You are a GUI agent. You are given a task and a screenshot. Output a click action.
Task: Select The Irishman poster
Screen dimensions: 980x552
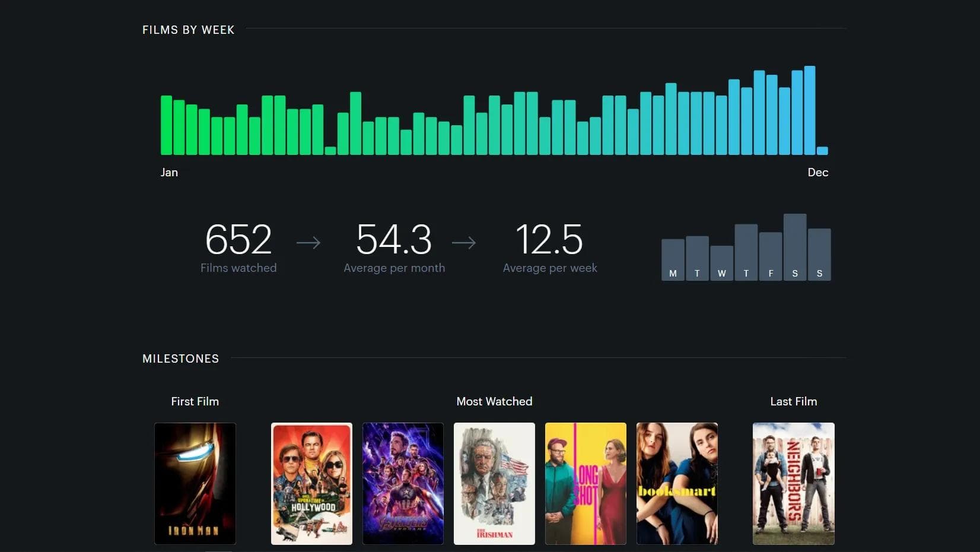(494, 484)
